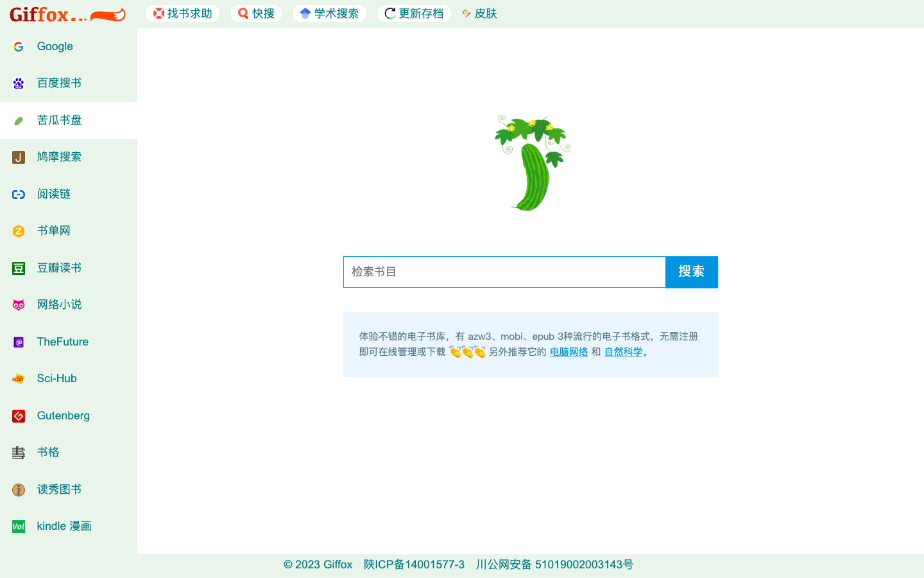Click the 书单网 Z icon
The width and height of the screenshot is (924, 578).
[x=18, y=231]
